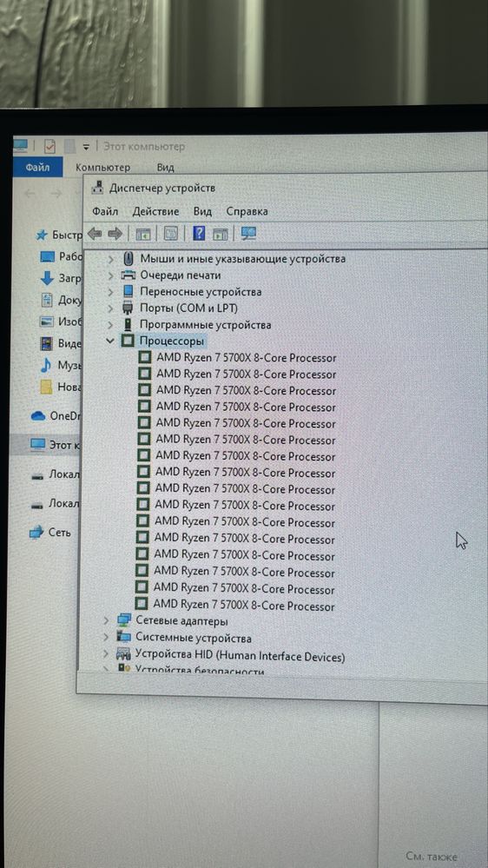488x868 pixels.
Task: Open the Действие menu
Action: (x=155, y=211)
